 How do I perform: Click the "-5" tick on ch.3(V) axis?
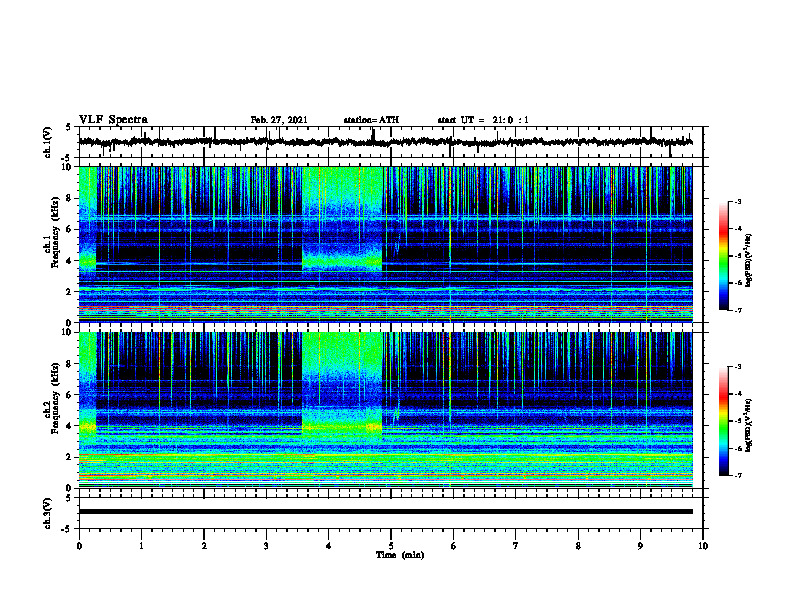[66, 529]
